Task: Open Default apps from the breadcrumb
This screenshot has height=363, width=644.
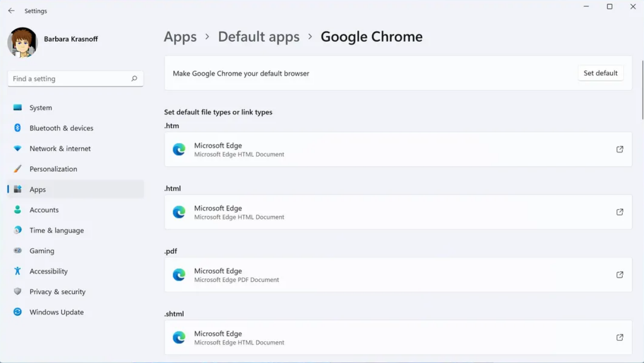Action: [x=259, y=37]
